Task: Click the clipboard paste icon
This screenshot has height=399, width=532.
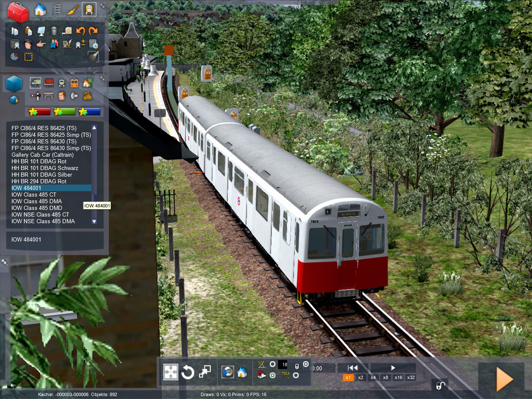Action: (x=28, y=30)
